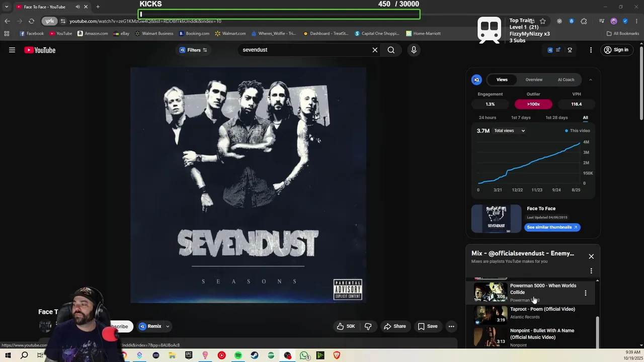Mute the tab via the speaker icon

77,7
